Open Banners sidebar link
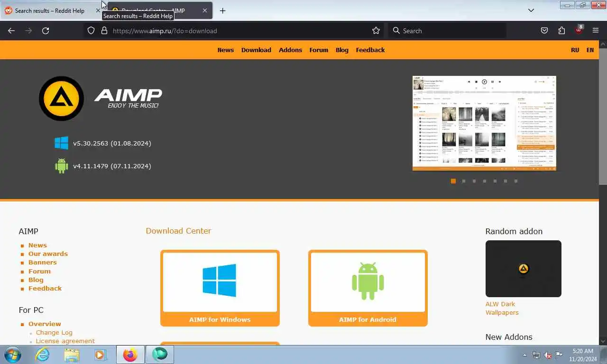This screenshot has height=364, width=607. tap(42, 262)
